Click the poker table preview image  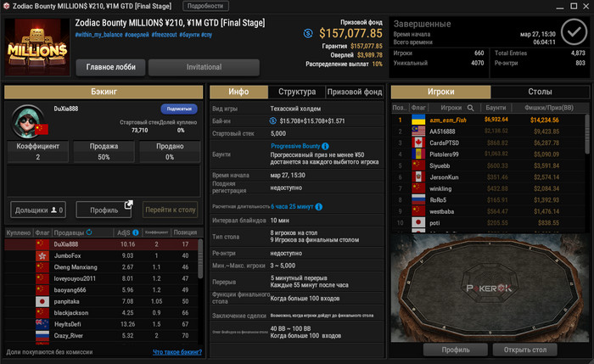(x=490, y=288)
